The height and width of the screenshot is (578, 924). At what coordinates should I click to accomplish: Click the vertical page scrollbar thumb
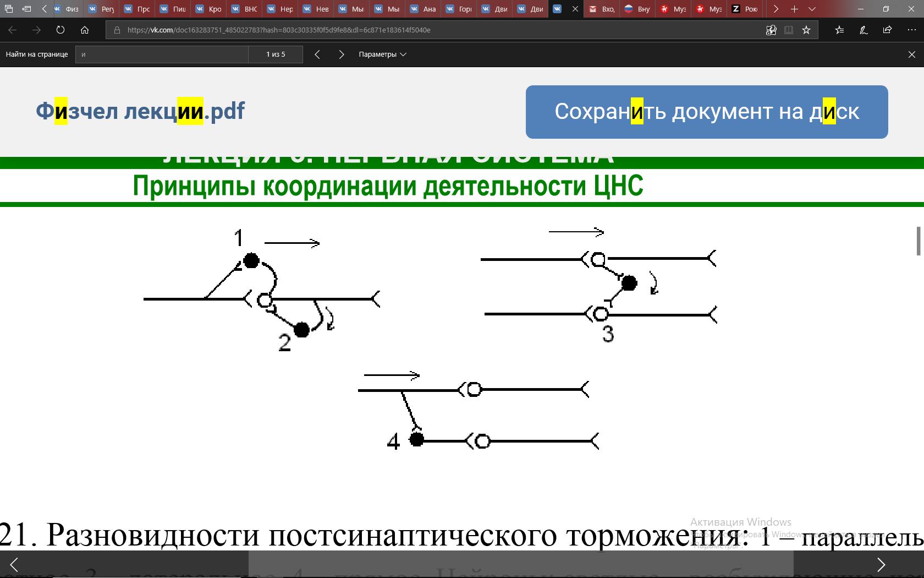coord(918,241)
